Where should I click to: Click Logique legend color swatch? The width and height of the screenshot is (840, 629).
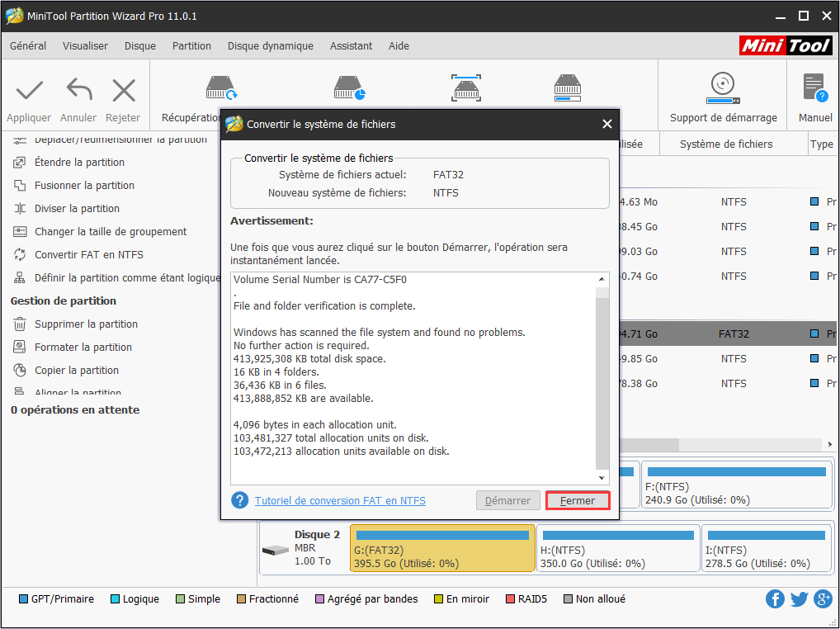click(115, 599)
